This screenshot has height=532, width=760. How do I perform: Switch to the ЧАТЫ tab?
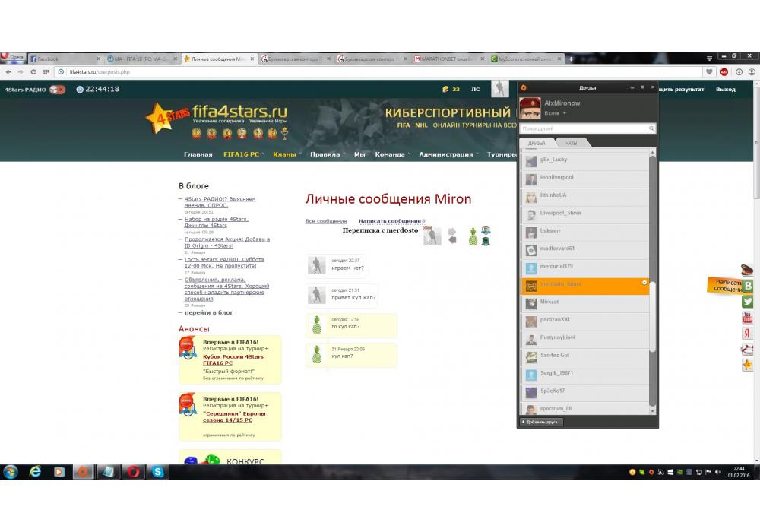(x=571, y=143)
